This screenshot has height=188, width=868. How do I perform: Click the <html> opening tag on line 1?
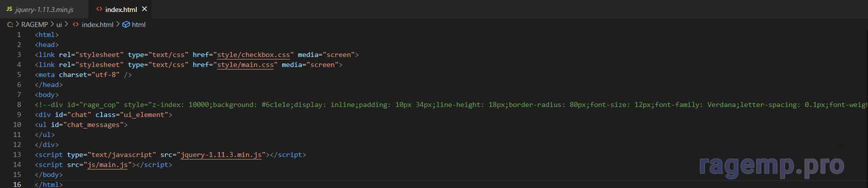tap(47, 35)
